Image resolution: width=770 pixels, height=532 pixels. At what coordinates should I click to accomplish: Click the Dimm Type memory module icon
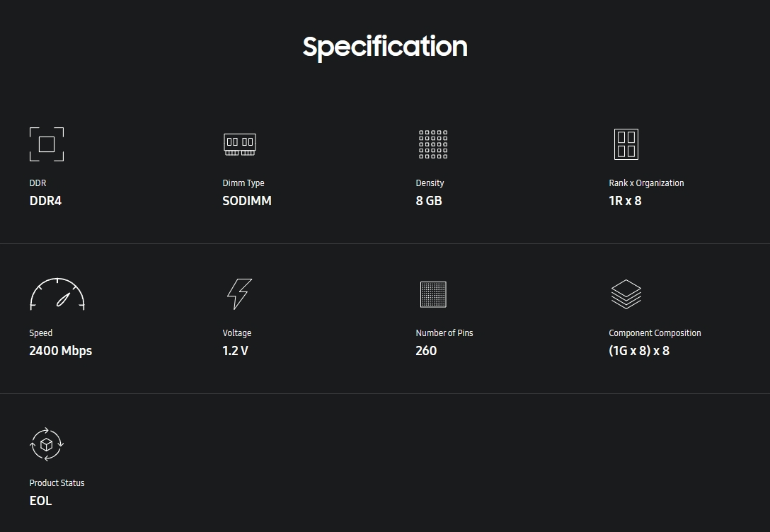click(240, 144)
